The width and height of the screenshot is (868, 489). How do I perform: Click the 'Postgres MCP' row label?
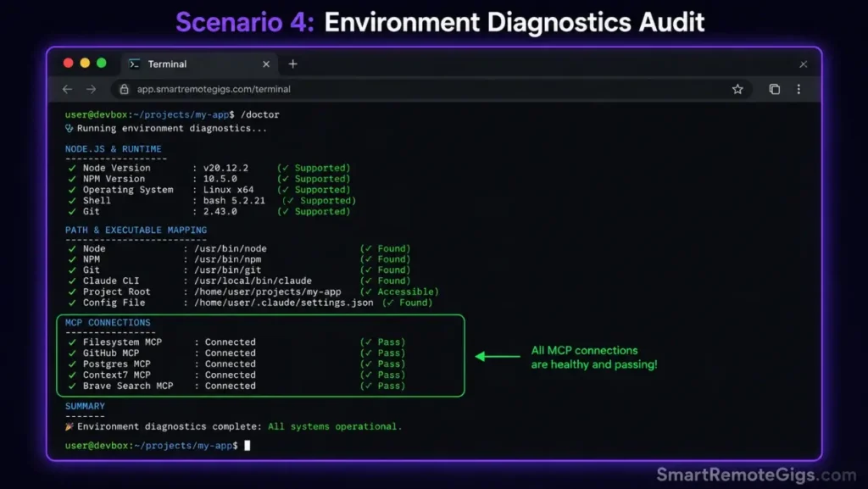tap(117, 364)
